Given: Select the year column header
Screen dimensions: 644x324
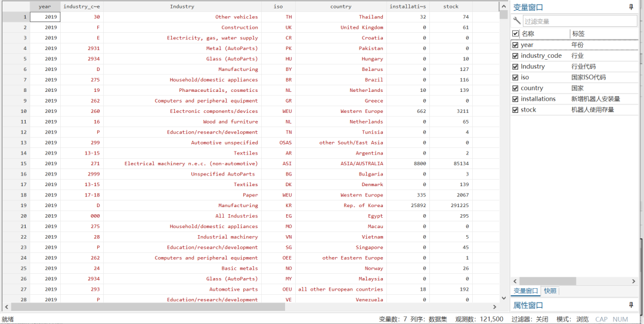Looking at the screenshot, I should pos(45,7).
